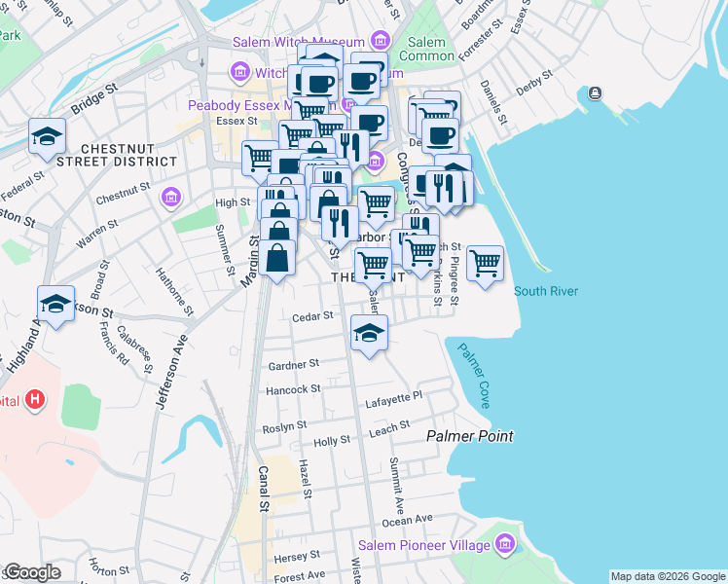Screen dimensions: 728x584
Task: Click the Jefferson Ave street label
Action: tap(172, 373)
